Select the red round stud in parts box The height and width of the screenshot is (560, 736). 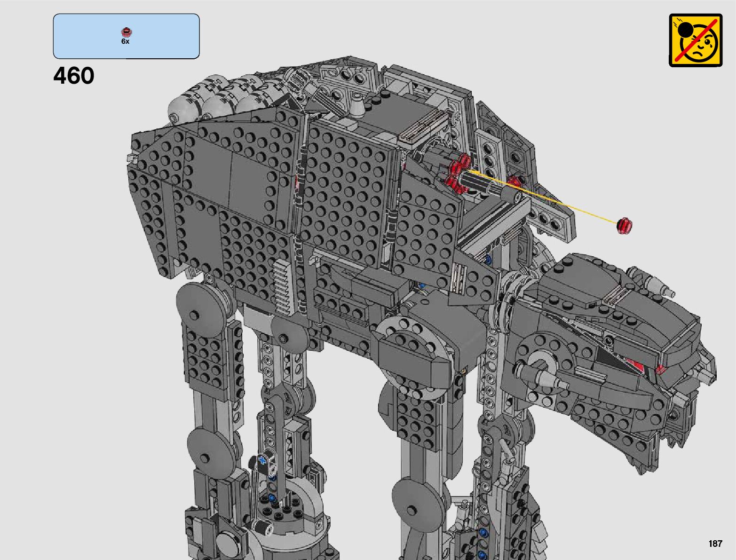(126, 32)
